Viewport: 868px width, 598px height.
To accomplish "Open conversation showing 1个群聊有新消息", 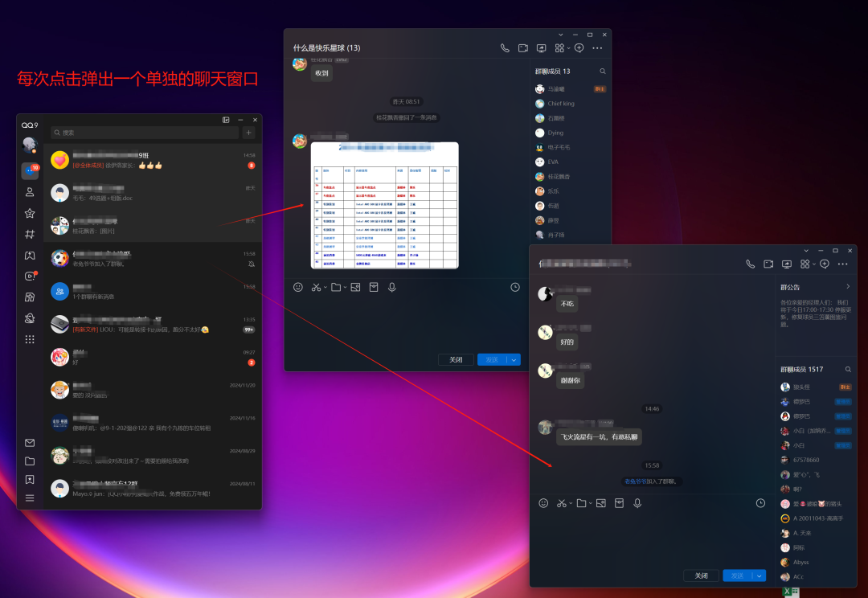I will 153,292.
